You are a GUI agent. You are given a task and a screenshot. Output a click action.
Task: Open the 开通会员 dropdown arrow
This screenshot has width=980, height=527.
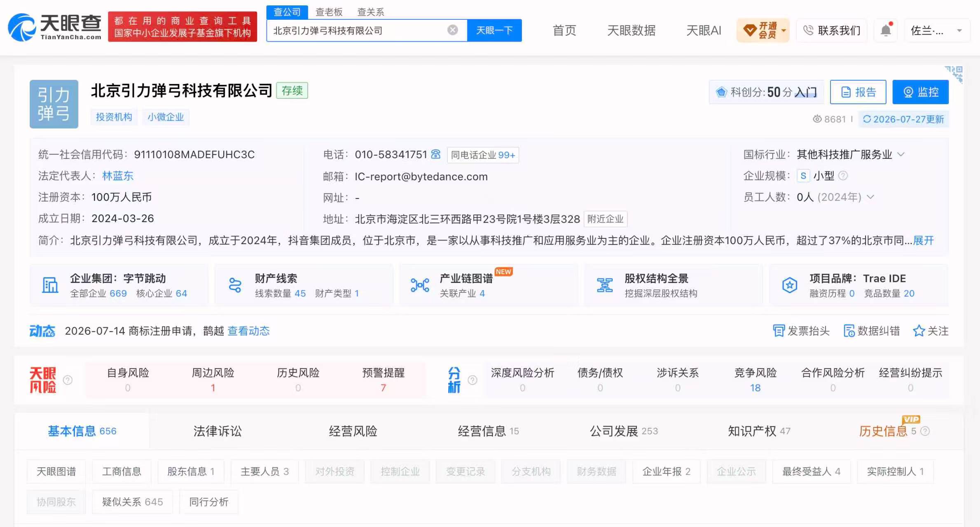click(x=784, y=30)
